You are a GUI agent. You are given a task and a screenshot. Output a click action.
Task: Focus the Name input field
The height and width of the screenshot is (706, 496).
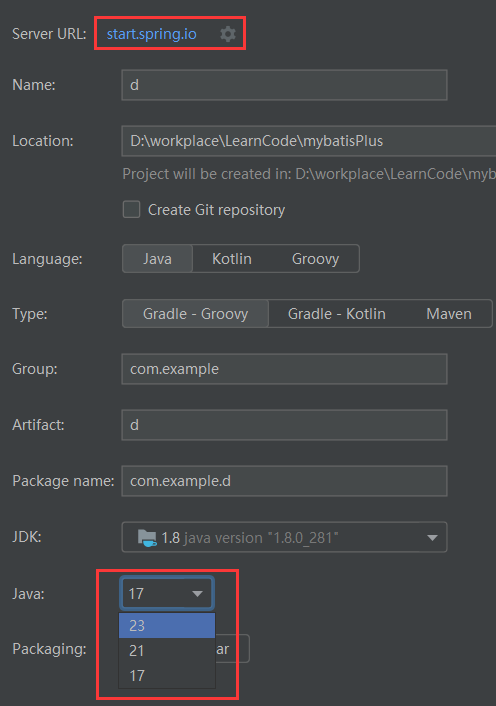tap(284, 85)
